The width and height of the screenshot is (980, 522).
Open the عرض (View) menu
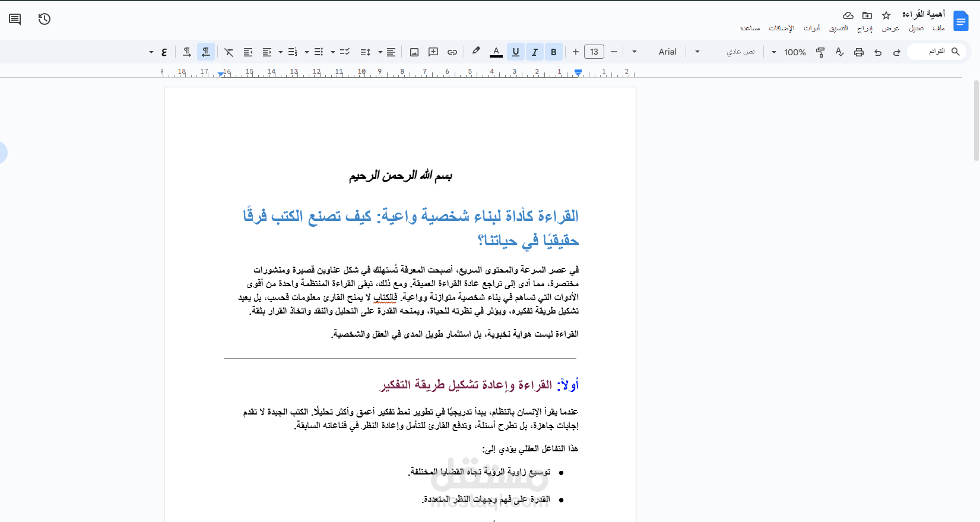click(890, 29)
